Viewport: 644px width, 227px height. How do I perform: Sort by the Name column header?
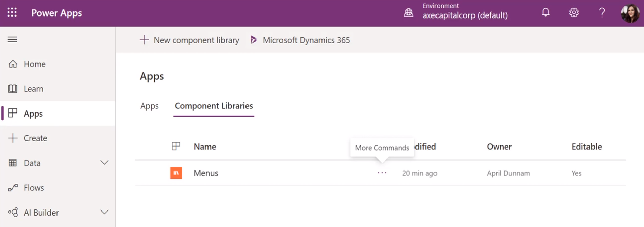[205, 147]
